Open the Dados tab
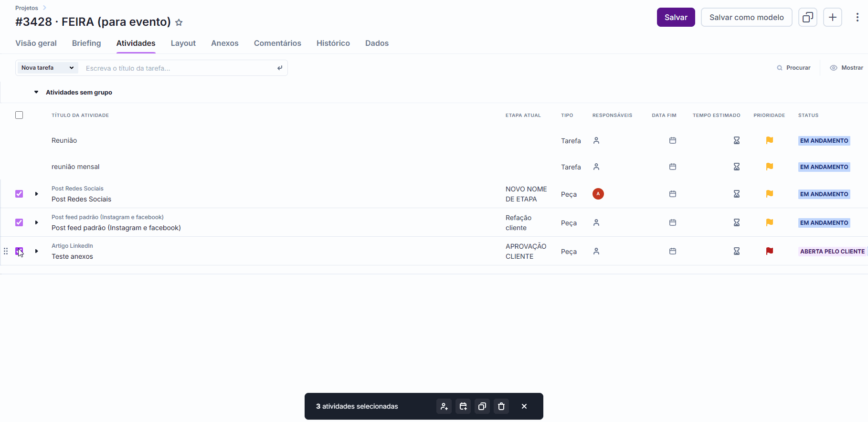This screenshot has width=868, height=422. click(377, 43)
